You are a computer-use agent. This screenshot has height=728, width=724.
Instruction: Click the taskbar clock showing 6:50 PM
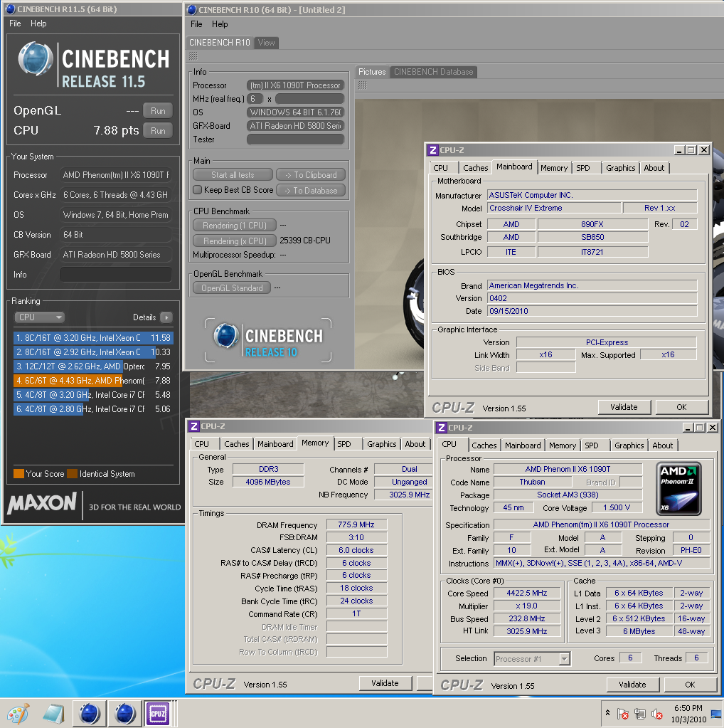pyautogui.click(x=688, y=714)
